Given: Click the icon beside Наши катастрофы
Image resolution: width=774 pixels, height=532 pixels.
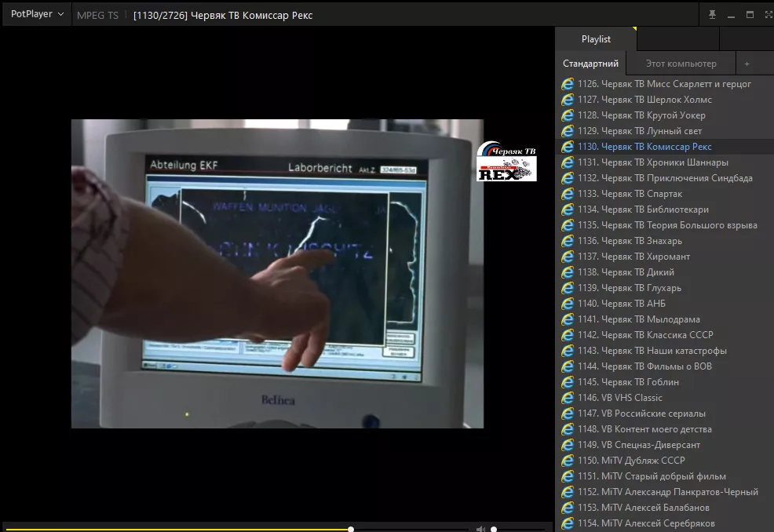Looking at the screenshot, I should 568,351.
